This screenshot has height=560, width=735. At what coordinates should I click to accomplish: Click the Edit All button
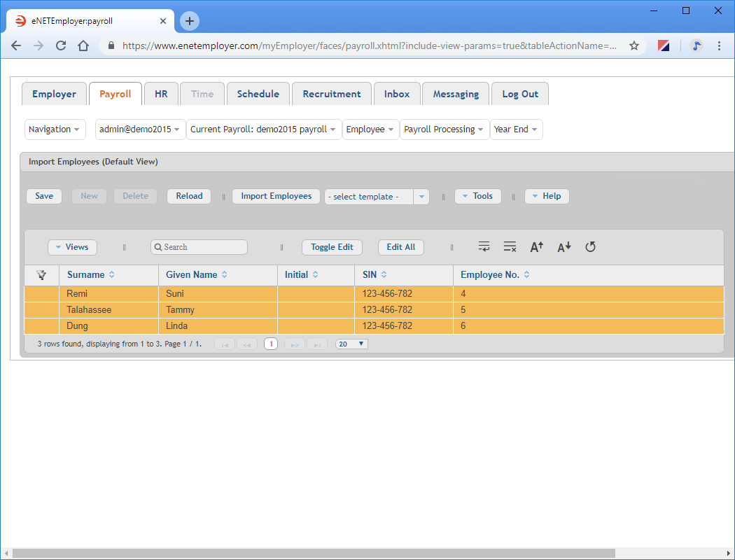[x=401, y=247]
